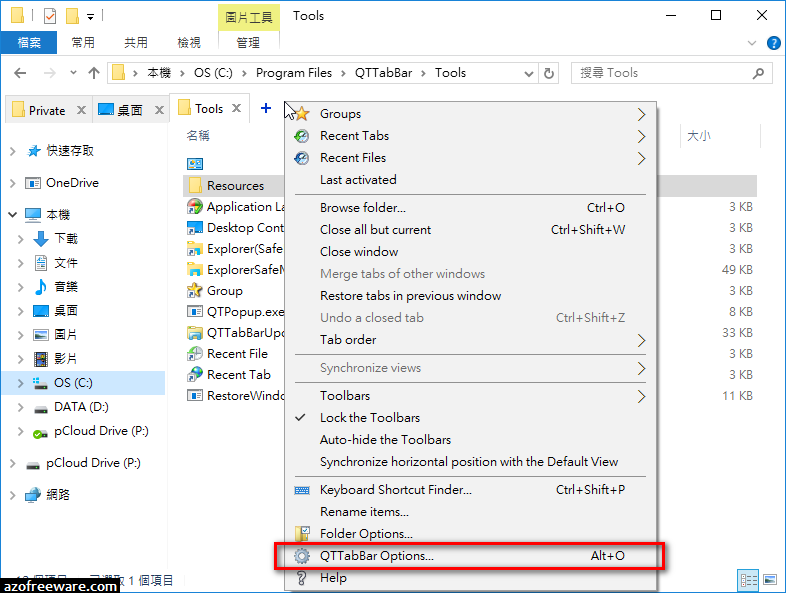This screenshot has height=593, width=786.
Task: Close the Tools tab
Action: point(237,108)
